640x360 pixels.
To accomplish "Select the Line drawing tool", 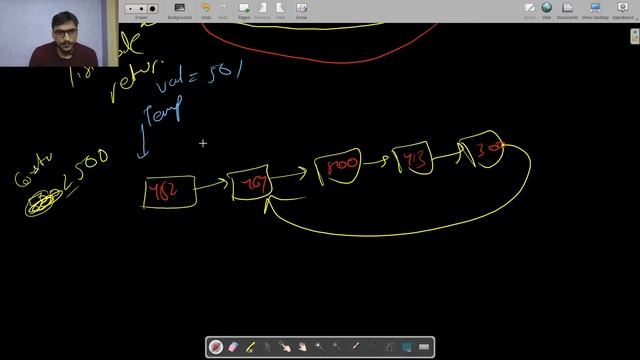I will coord(372,347).
